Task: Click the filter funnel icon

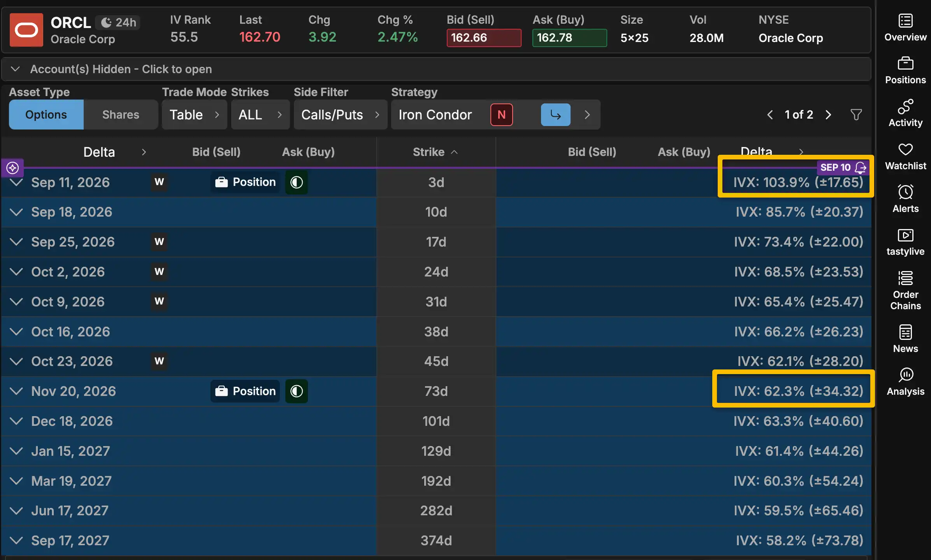Action: click(x=856, y=115)
